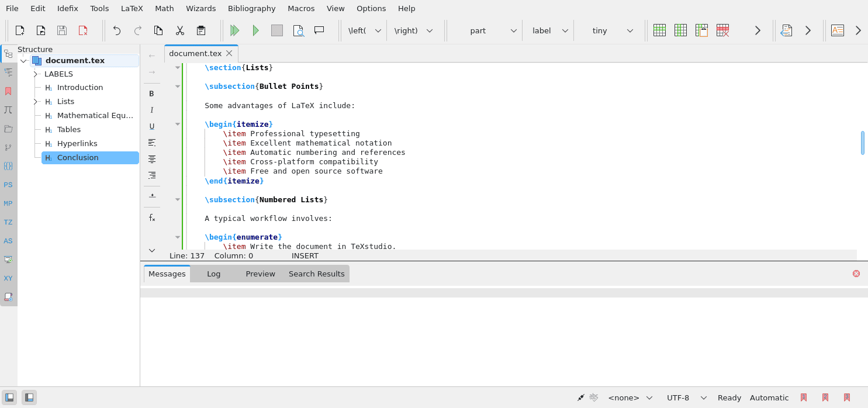The image size is (868, 408).
Task: Toggle the bottom panel button in status bar
Action: pos(29,397)
